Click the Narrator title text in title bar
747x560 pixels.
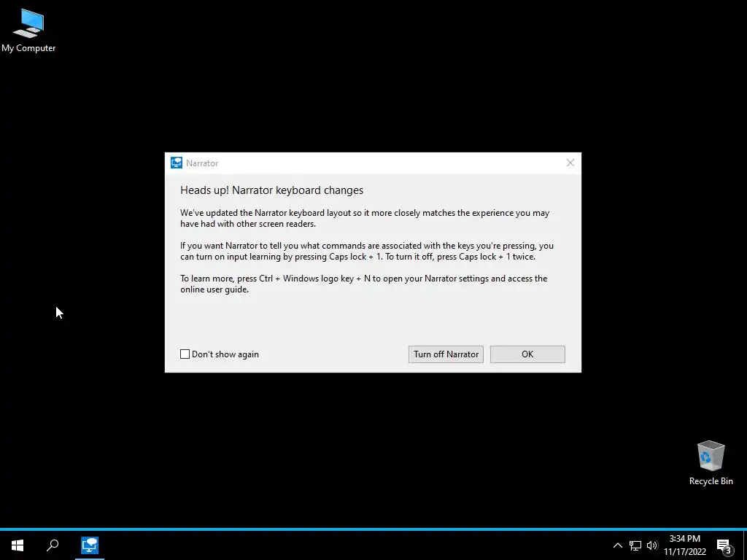pos(202,163)
